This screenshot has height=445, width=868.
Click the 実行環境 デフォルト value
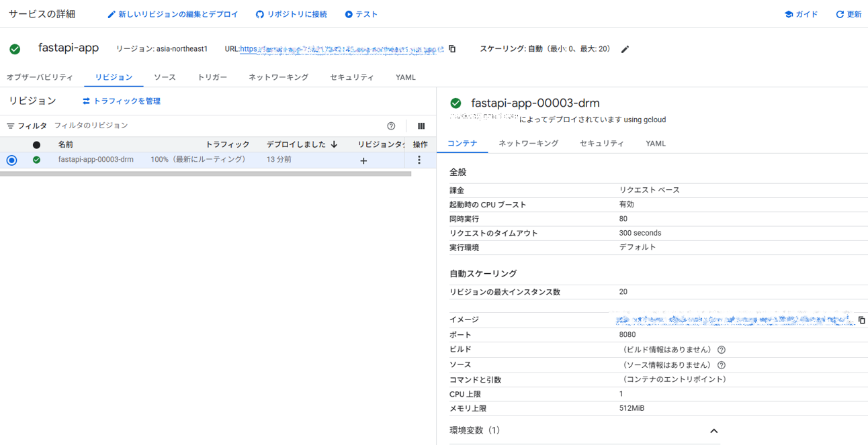pos(638,247)
